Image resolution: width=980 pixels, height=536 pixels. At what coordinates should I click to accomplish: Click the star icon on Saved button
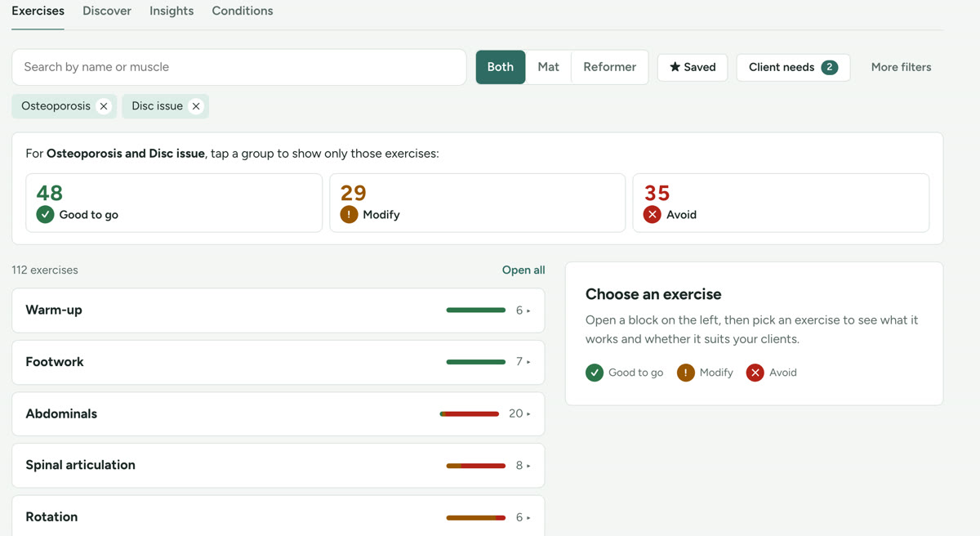(x=675, y=67)
